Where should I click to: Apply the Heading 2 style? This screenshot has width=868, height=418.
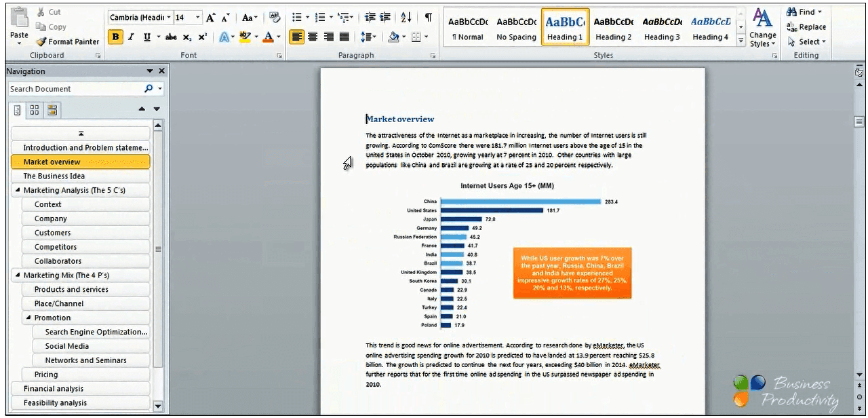point(612,27)
